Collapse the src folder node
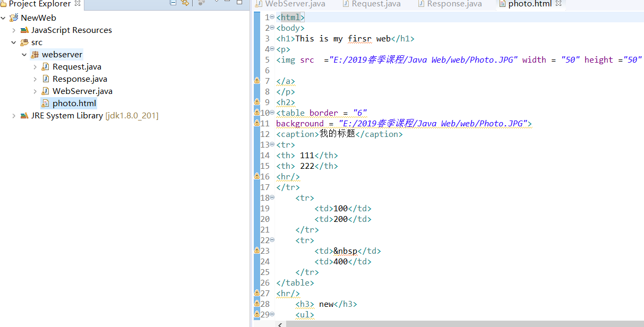The image size is (644, 327). point(14,42)
